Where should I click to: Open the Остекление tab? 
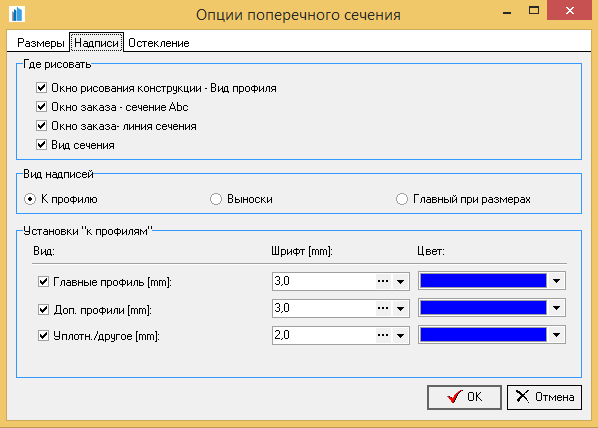click(159, 43)
